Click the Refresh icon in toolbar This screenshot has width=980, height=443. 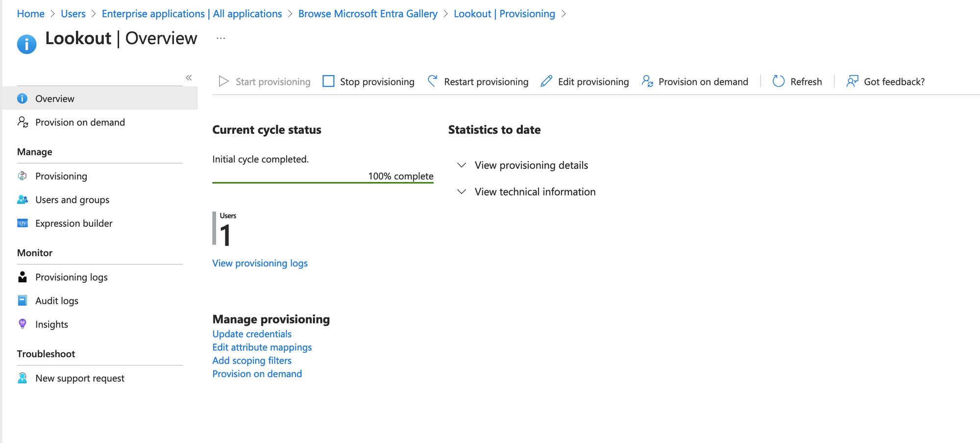(x=778, y=81)
